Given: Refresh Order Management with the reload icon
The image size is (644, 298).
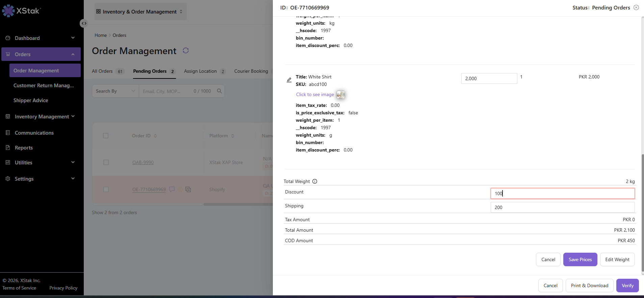Looking at the screenshot, I should [x=186, y=50].
